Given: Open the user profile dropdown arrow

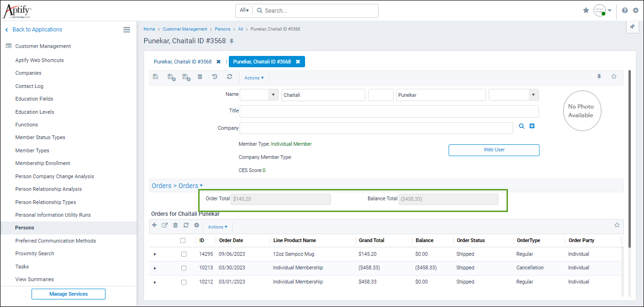Looking at the screenshot, I should pos(610,10).
